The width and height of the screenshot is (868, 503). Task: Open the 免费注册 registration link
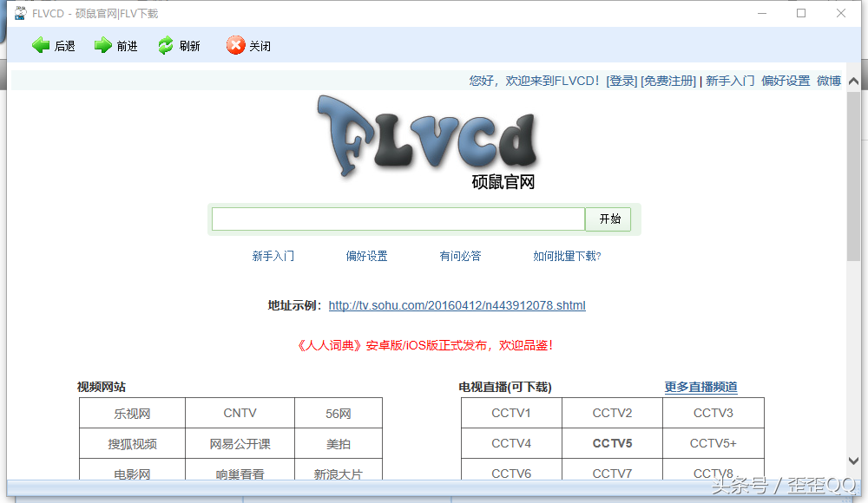[668, 81]
